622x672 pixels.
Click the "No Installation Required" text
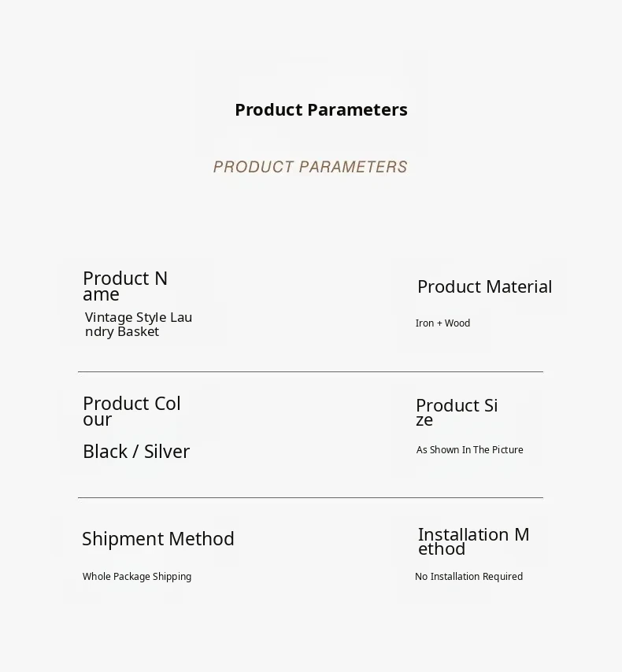tap(468, 577)
